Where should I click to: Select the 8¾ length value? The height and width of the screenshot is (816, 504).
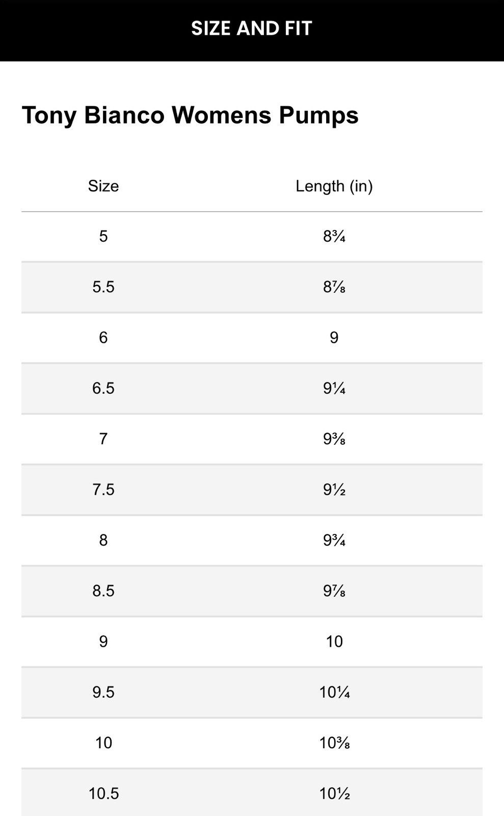[334, 236]
